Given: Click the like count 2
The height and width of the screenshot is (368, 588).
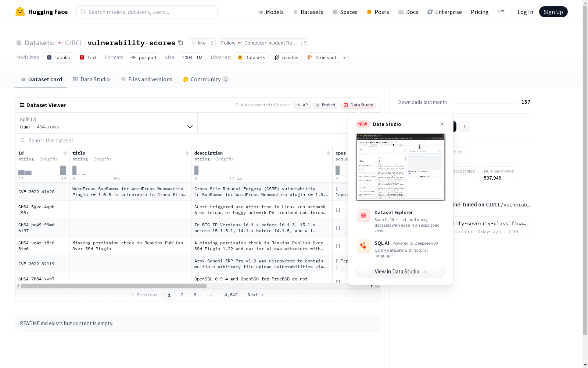Looking at the screenshot, I should pyautogui.click(x=212, y=43).
